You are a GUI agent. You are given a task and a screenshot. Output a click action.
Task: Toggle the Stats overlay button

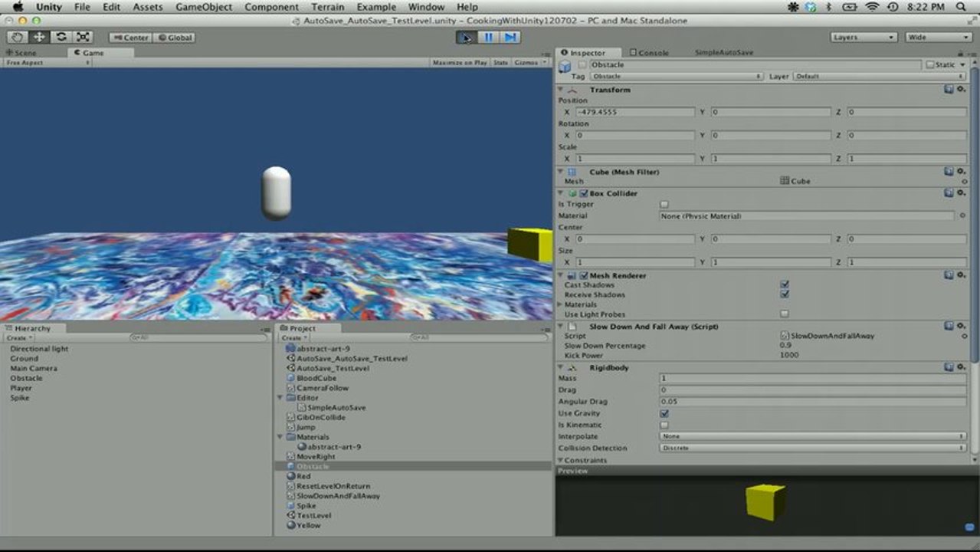point(500,62)
